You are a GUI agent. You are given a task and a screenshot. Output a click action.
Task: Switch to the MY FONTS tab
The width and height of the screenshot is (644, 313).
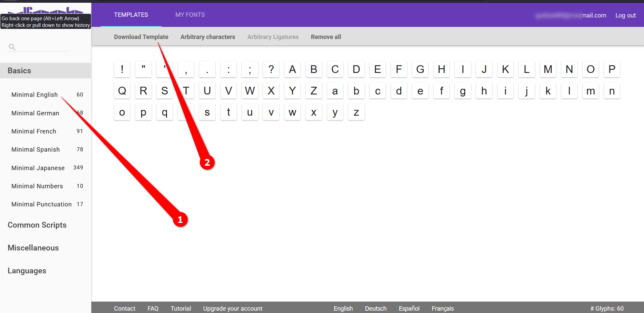190,15
